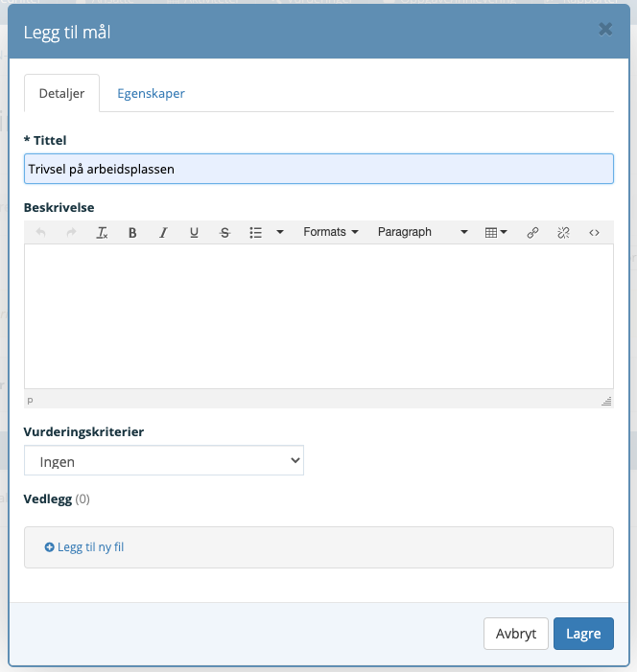
Task: Open the Paragraph style dropdown
Action: (x=422, y=232)
